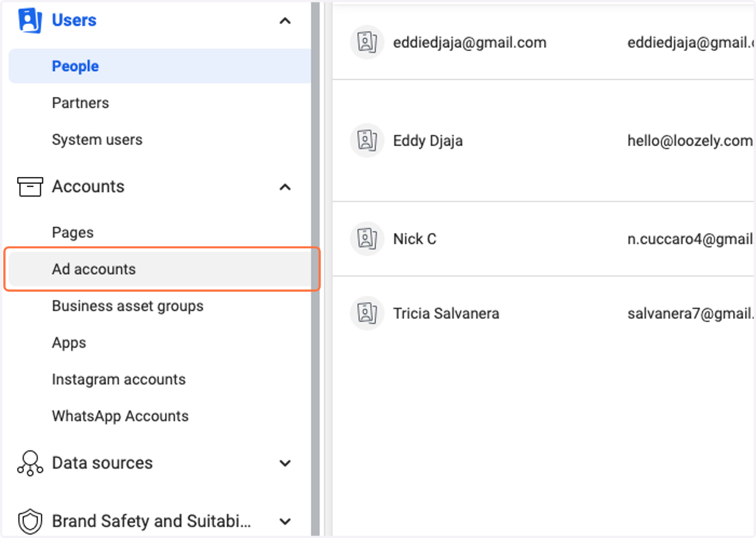Select user name Tricia Salvanera
Screen dimensions: 756x538
(446, 313)
